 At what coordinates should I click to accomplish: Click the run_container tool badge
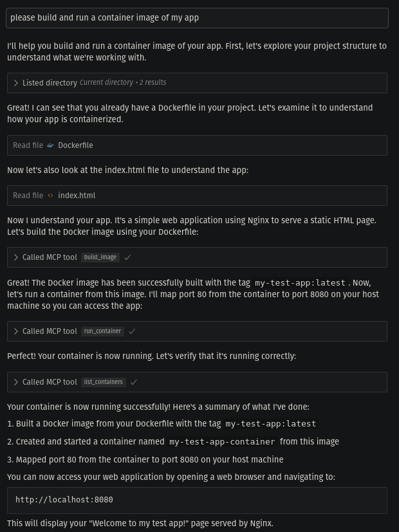(x=103, y=331)
